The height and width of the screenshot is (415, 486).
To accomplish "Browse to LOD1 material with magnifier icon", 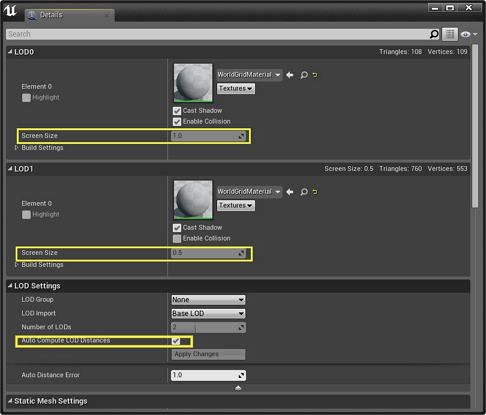I will 304,192.
